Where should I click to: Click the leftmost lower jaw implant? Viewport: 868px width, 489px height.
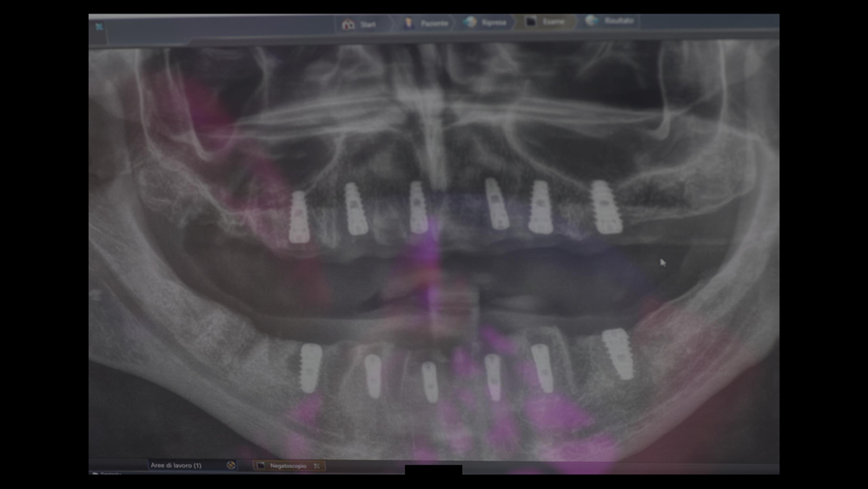tap(312, 365)
